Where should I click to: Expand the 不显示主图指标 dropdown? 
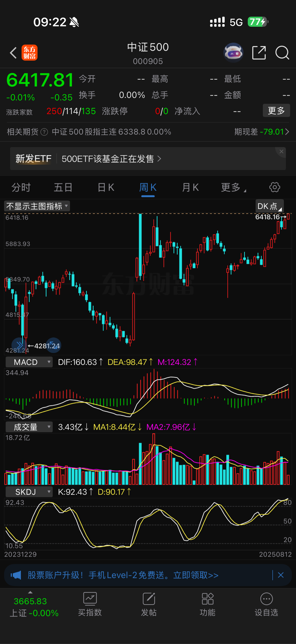37,206
